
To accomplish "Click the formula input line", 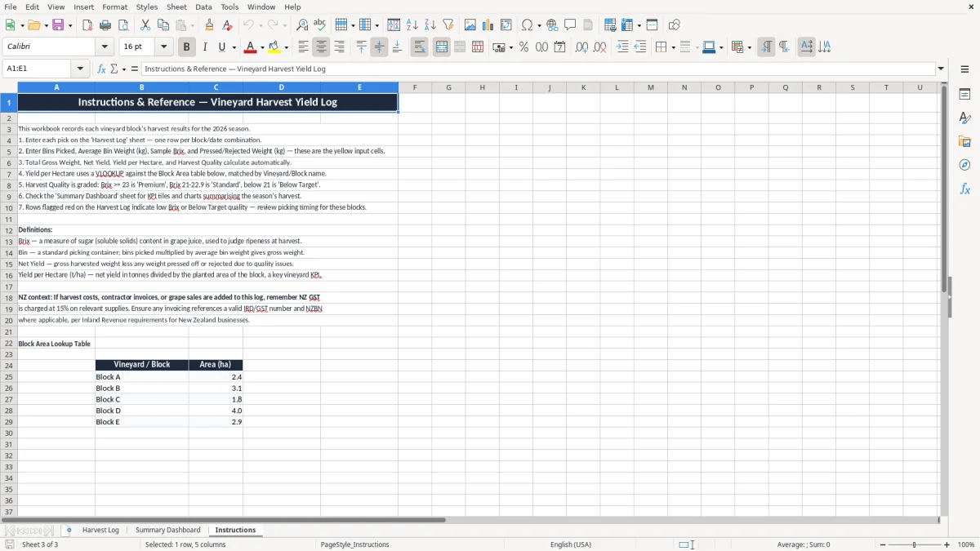I will 537,69.
